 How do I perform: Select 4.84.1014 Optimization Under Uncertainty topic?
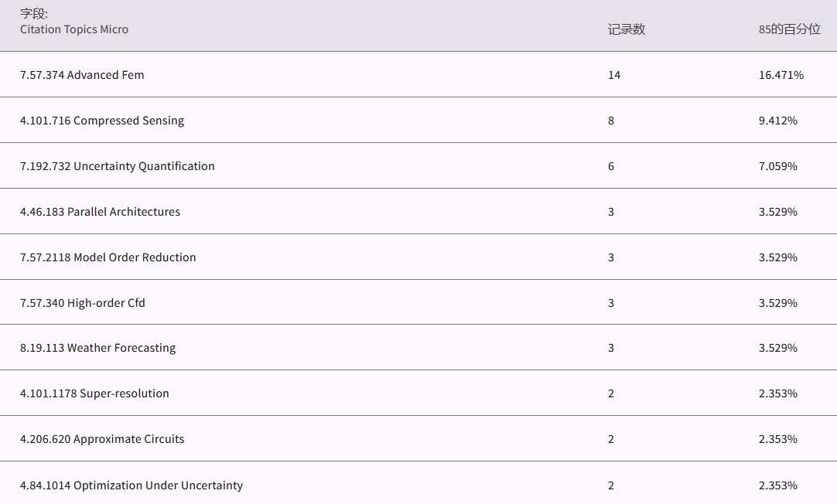pyautogui.click(x=132, y=485)
